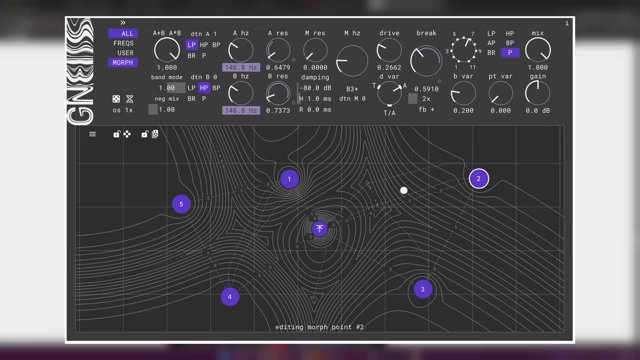This screenshot has height=360, width=640.
Task: Select morph point 5
Action: (x=181, y=204)
